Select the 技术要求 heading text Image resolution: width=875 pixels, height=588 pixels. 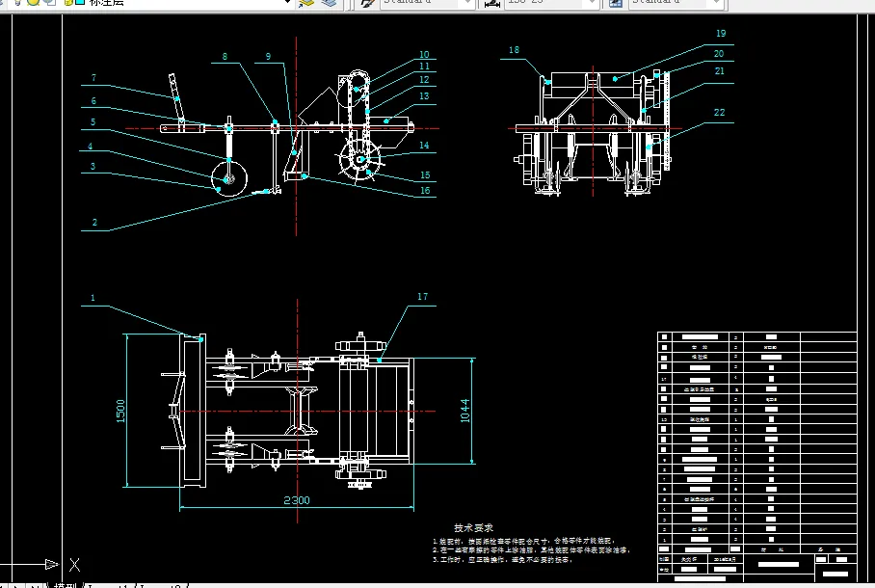pyautogui.click(x=473, y=527)
